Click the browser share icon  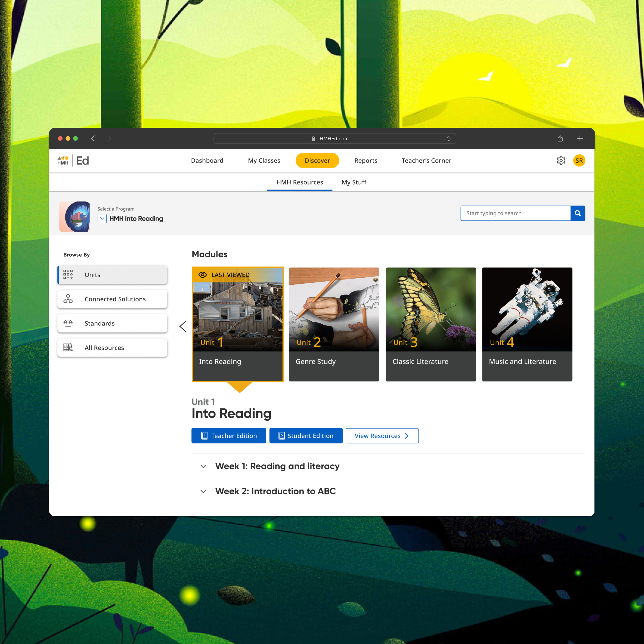coord(560,138)
